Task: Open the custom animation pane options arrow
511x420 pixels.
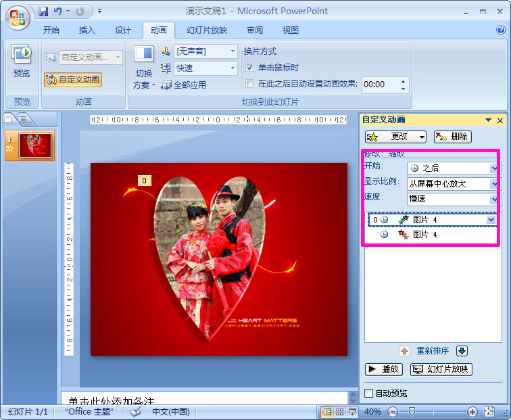Action: click(488, 120)
